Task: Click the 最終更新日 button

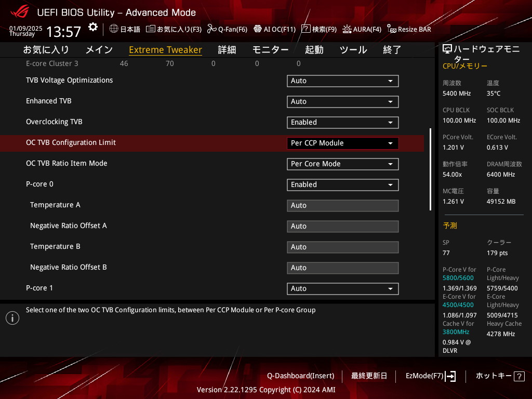Action: click(369, 376)
